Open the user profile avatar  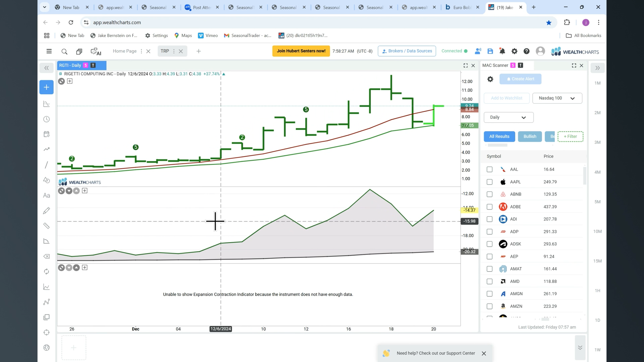click(x=540, y=51)
